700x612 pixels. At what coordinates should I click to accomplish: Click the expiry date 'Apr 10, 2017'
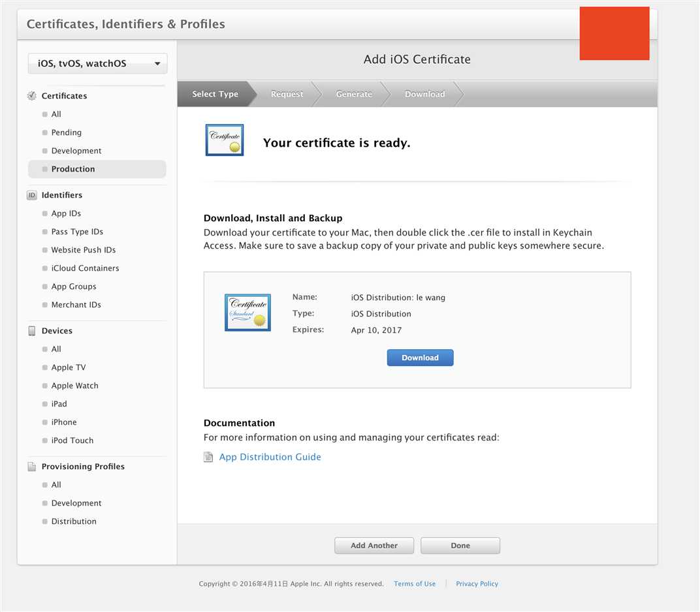[376, 330]
